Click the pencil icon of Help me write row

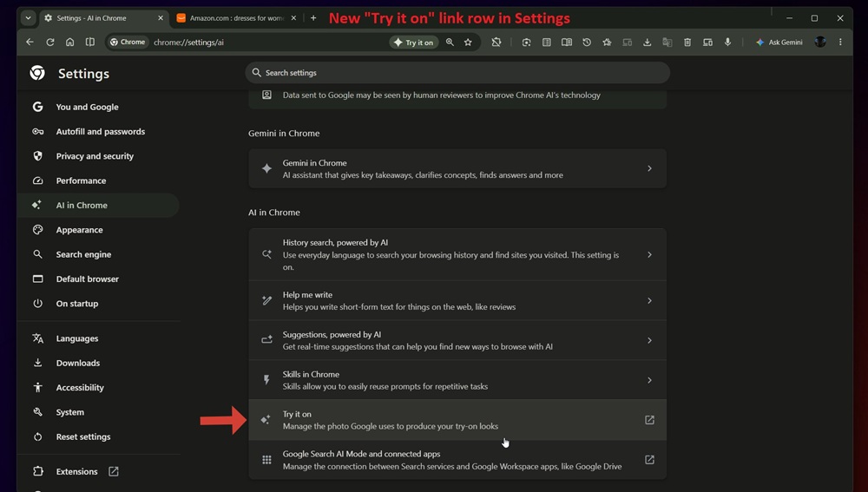266,300
